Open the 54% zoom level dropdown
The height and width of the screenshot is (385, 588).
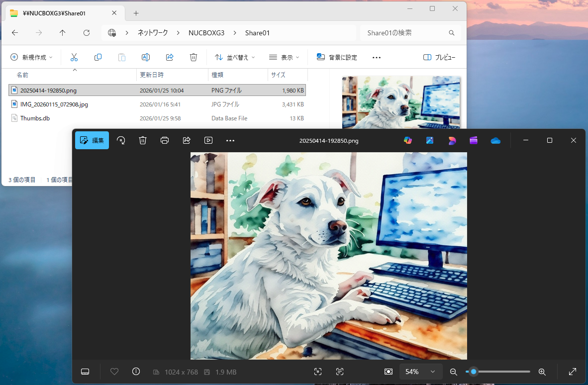point(421,372)
